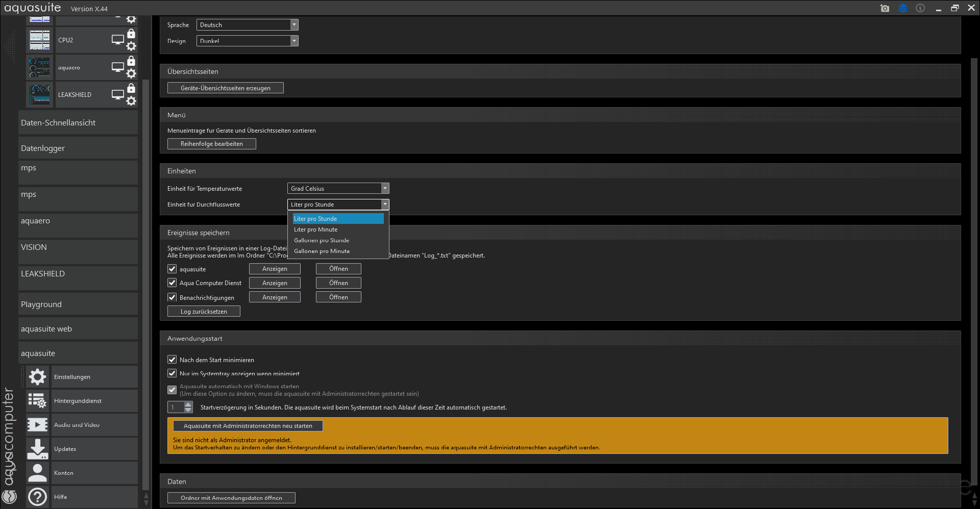The image size is (980, 509).
Task: Click the lock icon next to LEAKSHIELD page
Action: tap(131, 88)
